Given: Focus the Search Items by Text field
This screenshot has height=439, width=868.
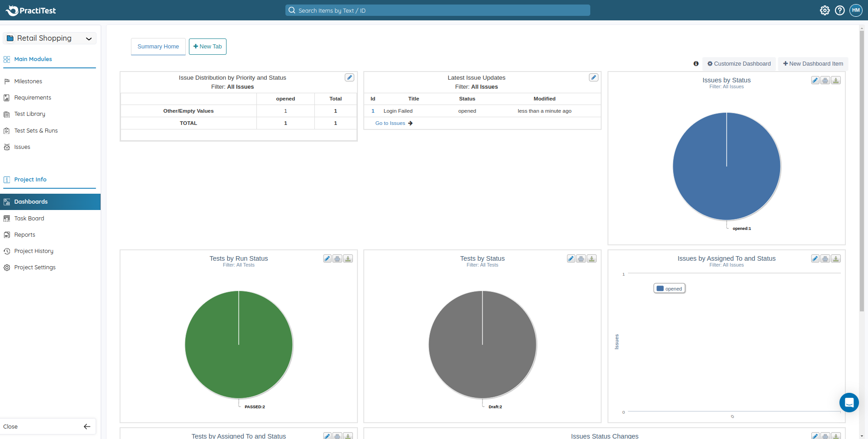Looking at the screenshot, I should 437,10.
